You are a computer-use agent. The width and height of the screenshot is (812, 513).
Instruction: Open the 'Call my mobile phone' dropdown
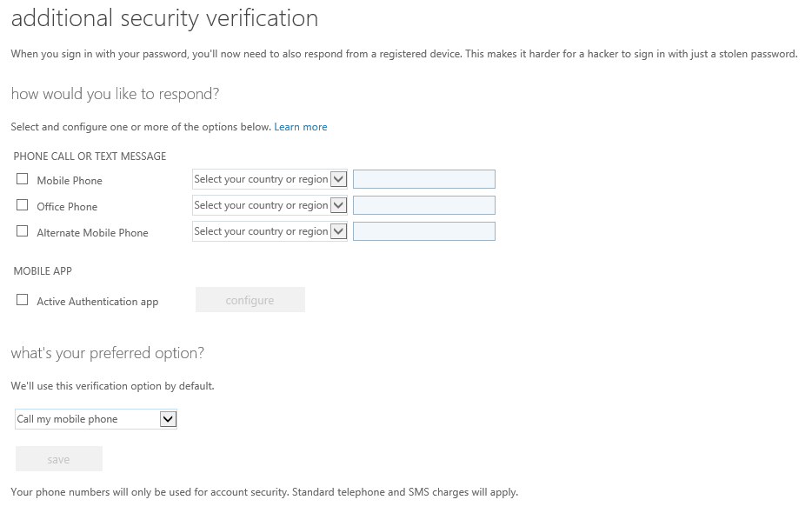point(96,419)
